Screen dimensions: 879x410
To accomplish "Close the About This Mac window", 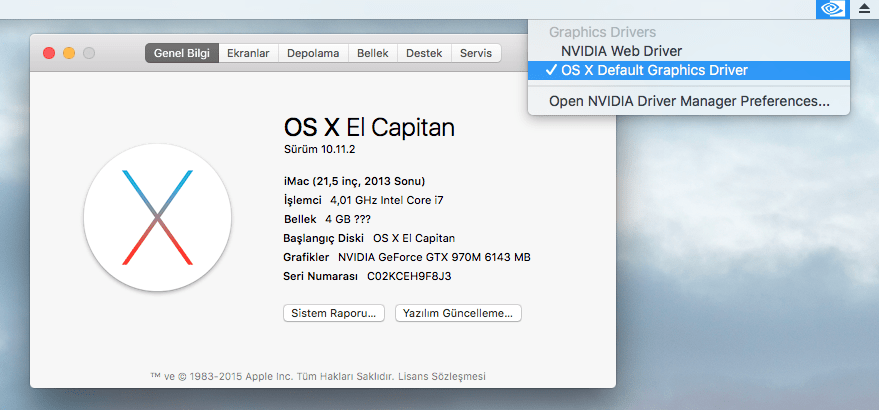I will click(49, 53).
